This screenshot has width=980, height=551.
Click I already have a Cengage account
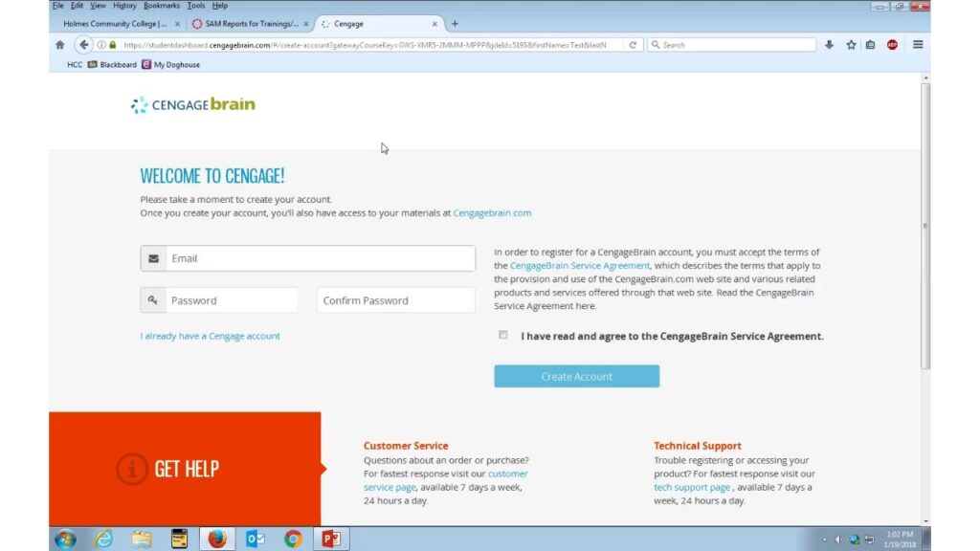tap(210, 336)
